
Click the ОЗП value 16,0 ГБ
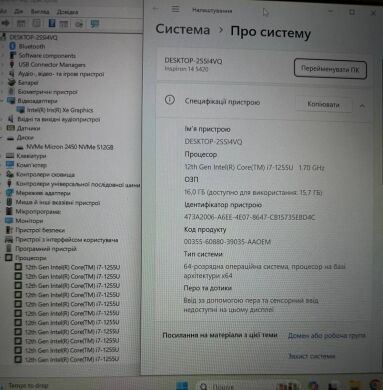click(x=253, y=192)
